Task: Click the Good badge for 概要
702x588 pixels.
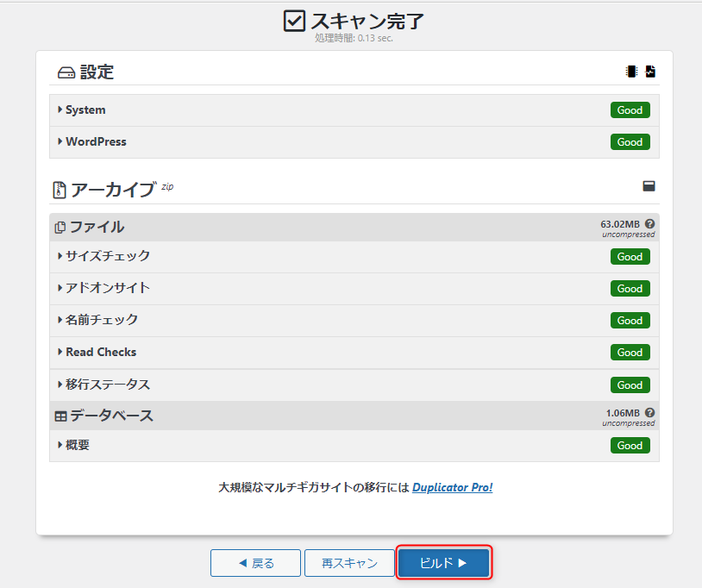Action: 630,445
